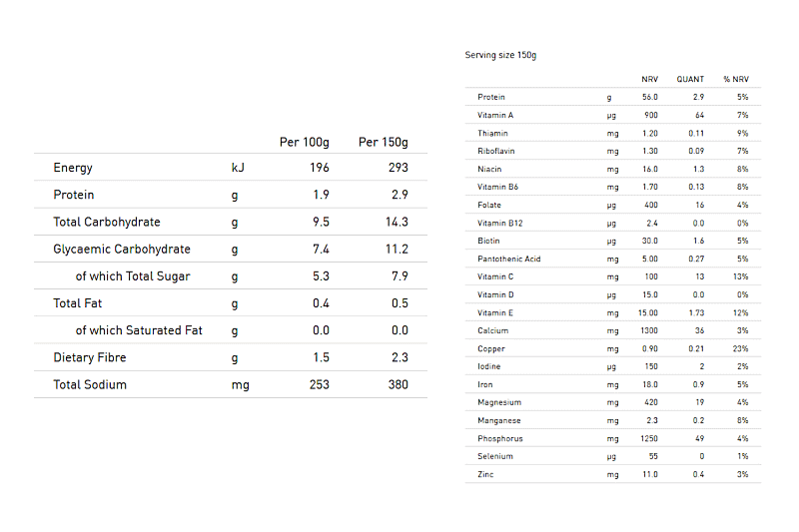Select the Vitamin B12 row label

pyautogui.click(x=498, y=224)
